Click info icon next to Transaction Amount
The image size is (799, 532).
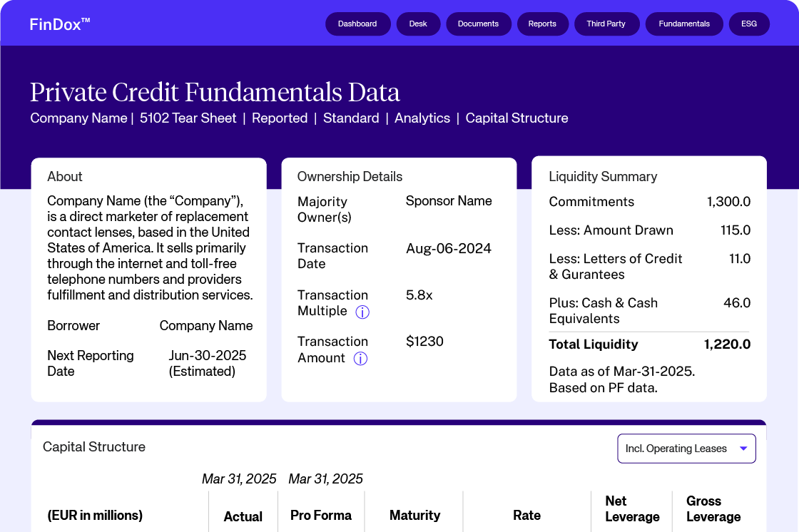[x=361, y=359]
